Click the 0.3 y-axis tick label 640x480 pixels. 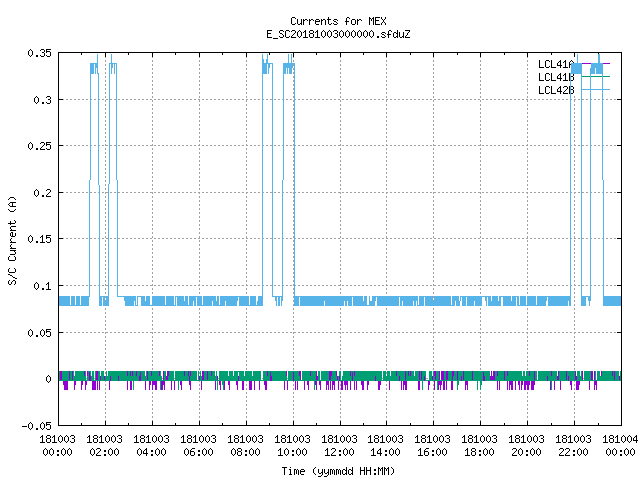(x=43, y=100)
